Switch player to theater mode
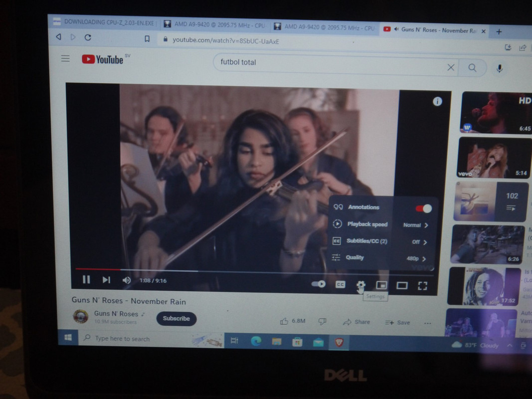This screenshot has height=399, width=532. pos(402,286)
